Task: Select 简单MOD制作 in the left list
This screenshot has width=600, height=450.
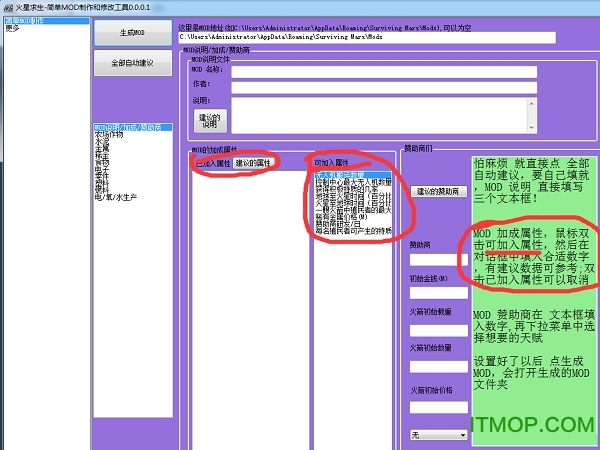Action: [x=46, y=21]
